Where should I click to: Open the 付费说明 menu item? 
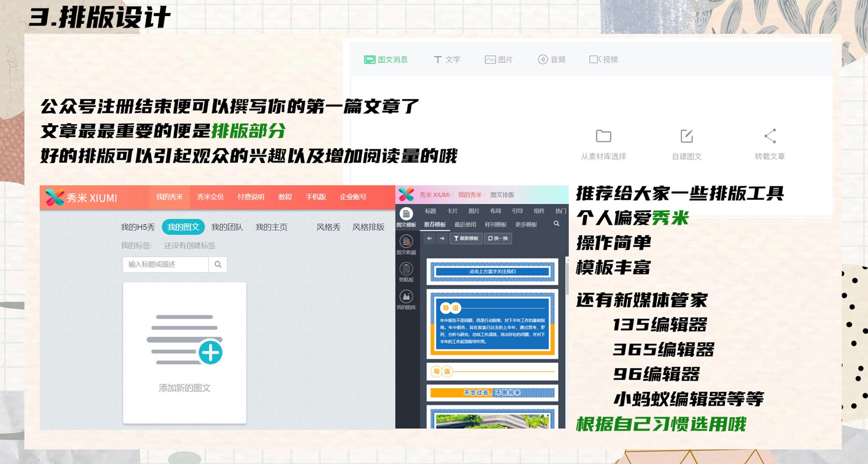251,197
